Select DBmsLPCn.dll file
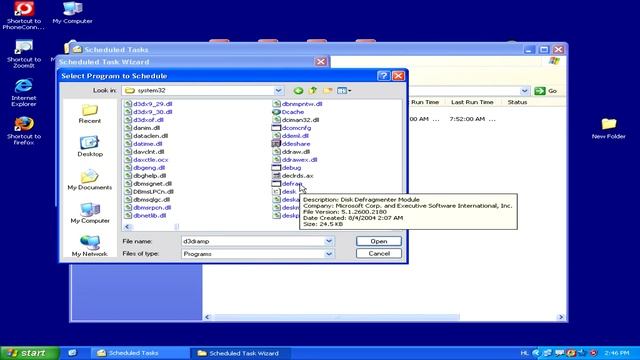The image size is (640, 360). pos(149,192)
